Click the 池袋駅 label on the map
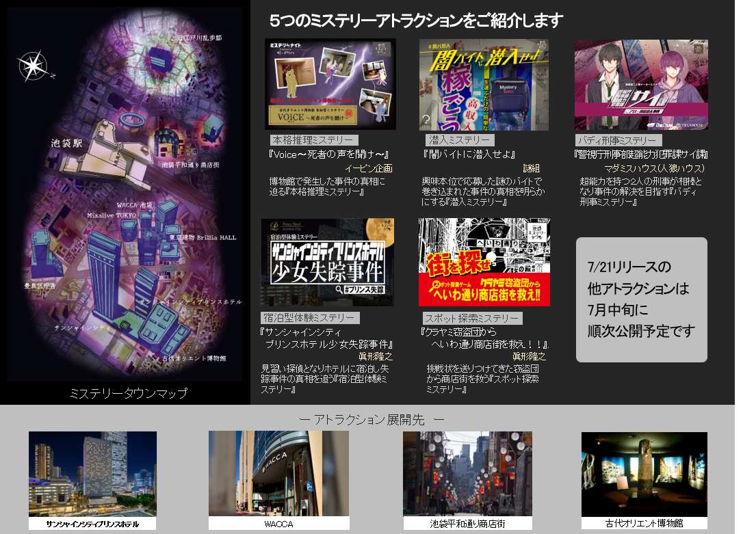Screen dimensions: 756x534 click(66, 143)
